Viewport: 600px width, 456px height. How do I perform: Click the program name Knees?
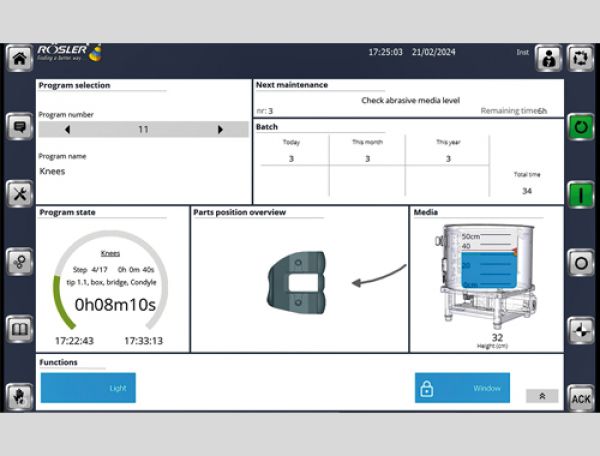pyautogui.click(x=52, y=171)
